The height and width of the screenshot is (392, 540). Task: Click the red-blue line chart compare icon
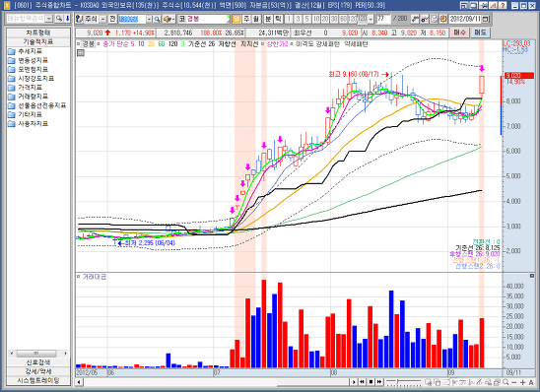pyautogui.click(x=425, y=19)
